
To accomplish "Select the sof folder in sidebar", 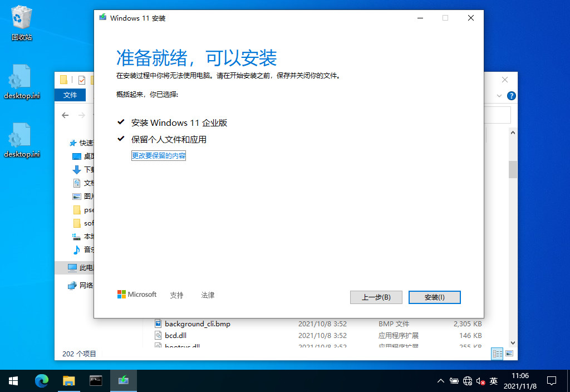I will [x=83, y=223].
